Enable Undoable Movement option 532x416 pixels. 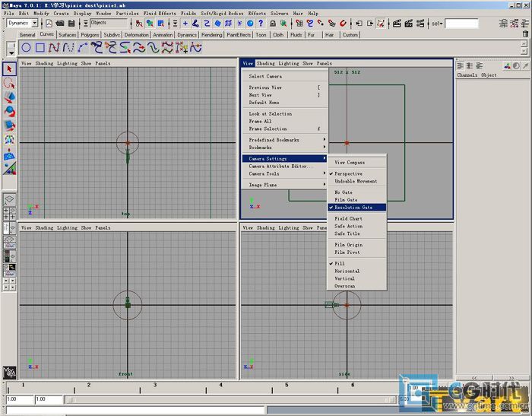(357, 181)
